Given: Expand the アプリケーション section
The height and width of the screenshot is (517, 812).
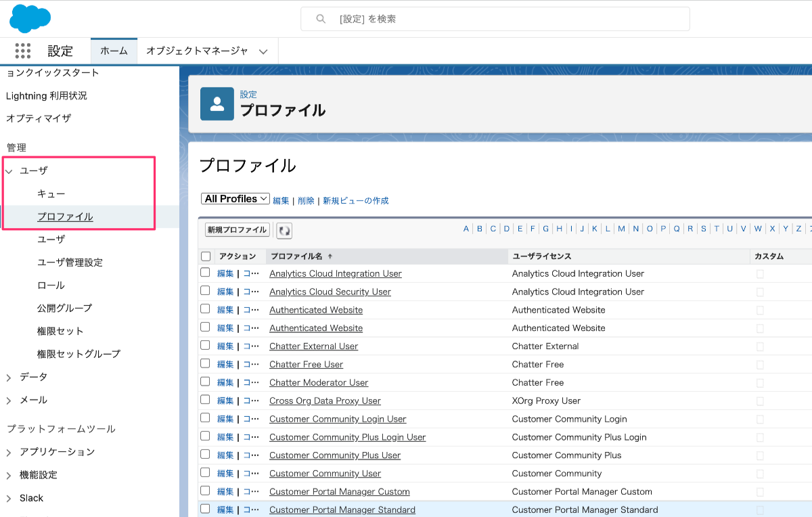Looking at the screenshot, I should (9, 453).
